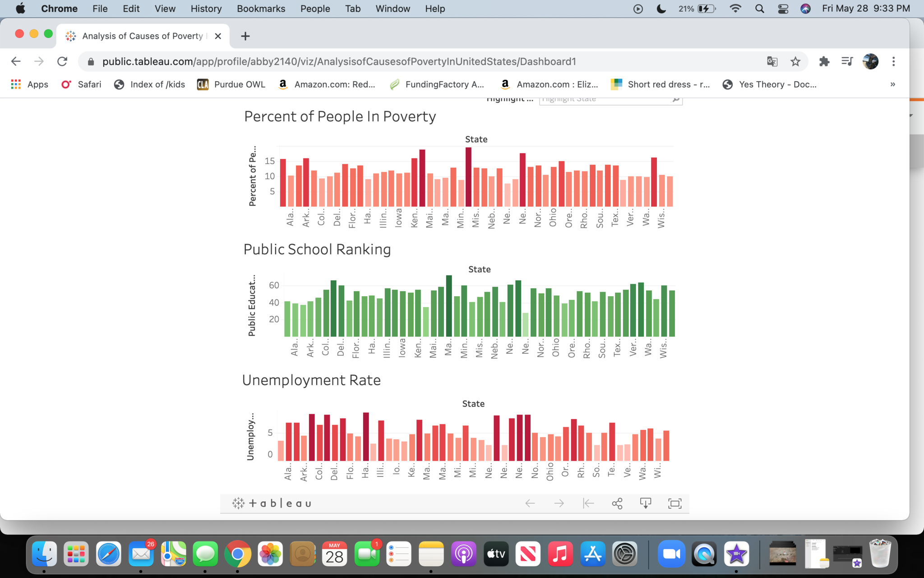Open the Chrome extensions puzzle icon
924x578 pixels.
pos(824,61)
